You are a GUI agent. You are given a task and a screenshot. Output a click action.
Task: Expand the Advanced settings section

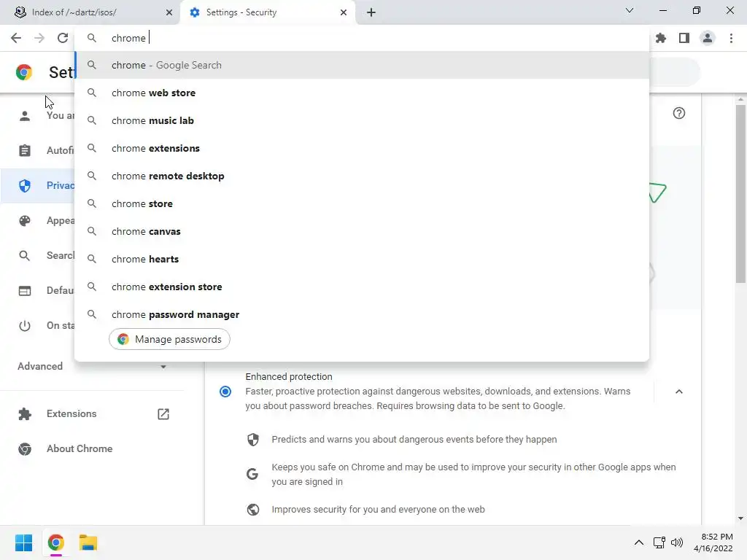pos(93,366)
